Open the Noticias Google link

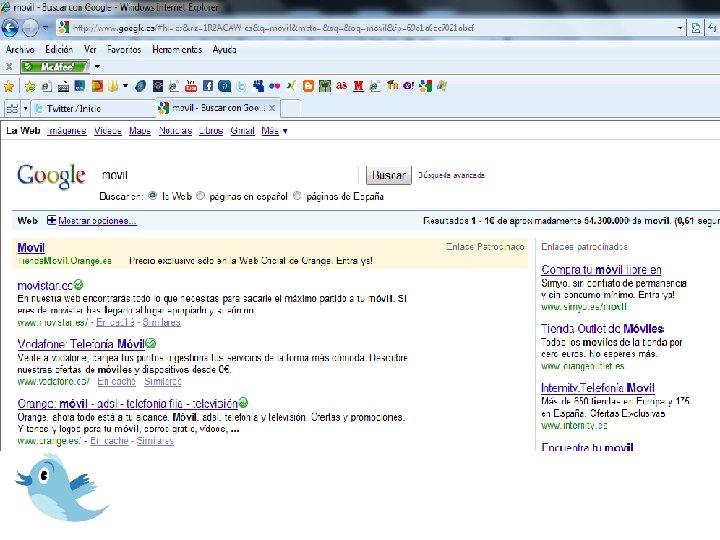175,131
